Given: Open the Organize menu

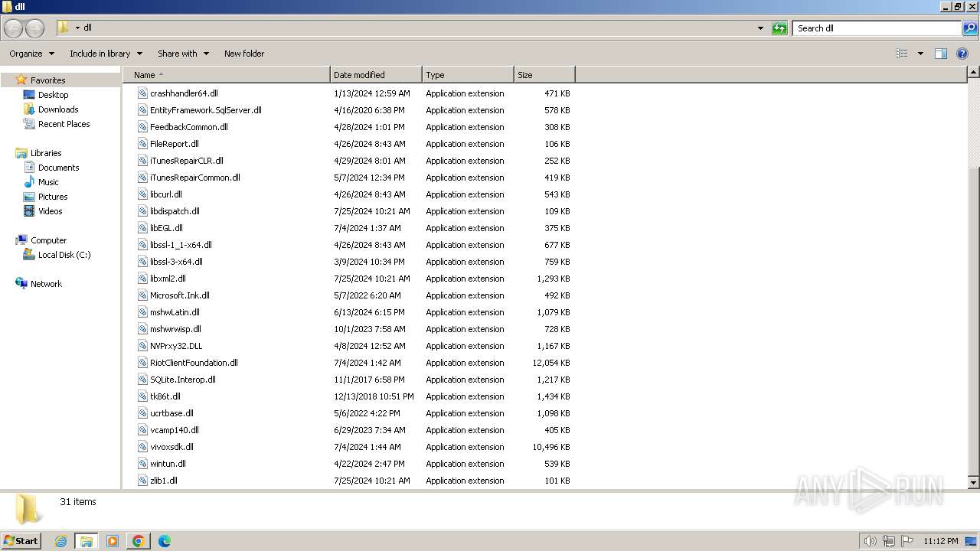Looking at the screenshot, I should click(31, 54).
